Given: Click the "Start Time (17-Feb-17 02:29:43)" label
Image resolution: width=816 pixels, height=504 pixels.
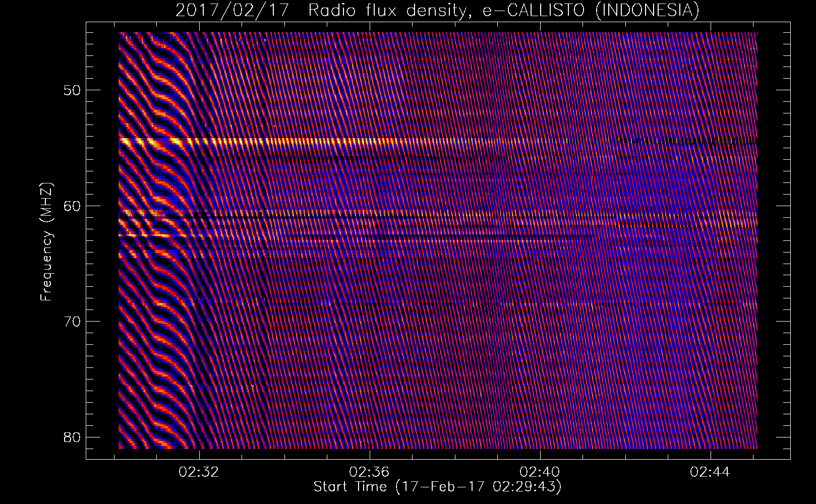Looking at the screenshot, I should [437, 487].
